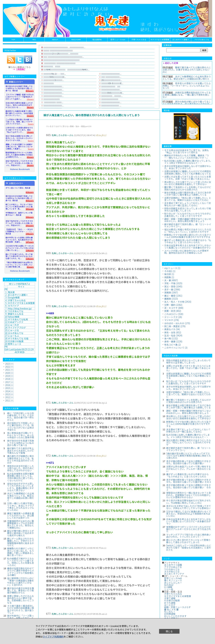Image resolution: width=215 pixels, height=644 pixels.
Task: Click the >>671 reply anchor
Action: pyautogui.click(x=50, y=463)
